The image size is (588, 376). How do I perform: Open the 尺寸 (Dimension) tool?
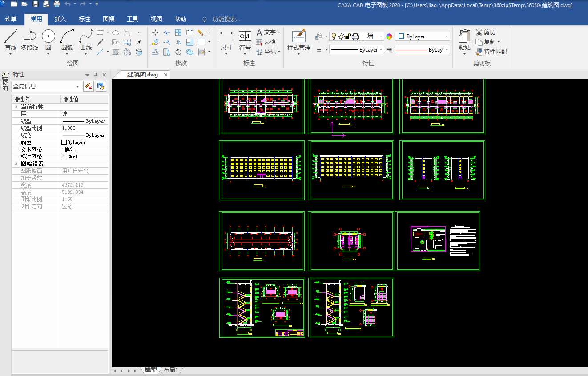pyautogui.click(x=226, y=40)
